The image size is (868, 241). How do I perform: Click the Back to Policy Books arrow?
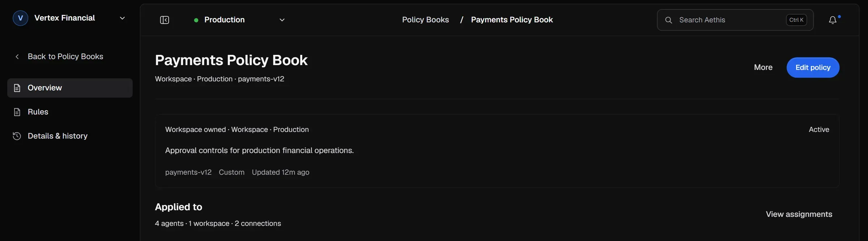17,56
